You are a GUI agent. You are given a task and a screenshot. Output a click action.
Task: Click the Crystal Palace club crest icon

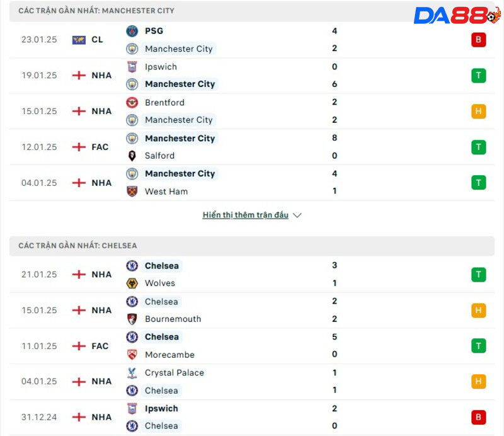click(132, 373)
